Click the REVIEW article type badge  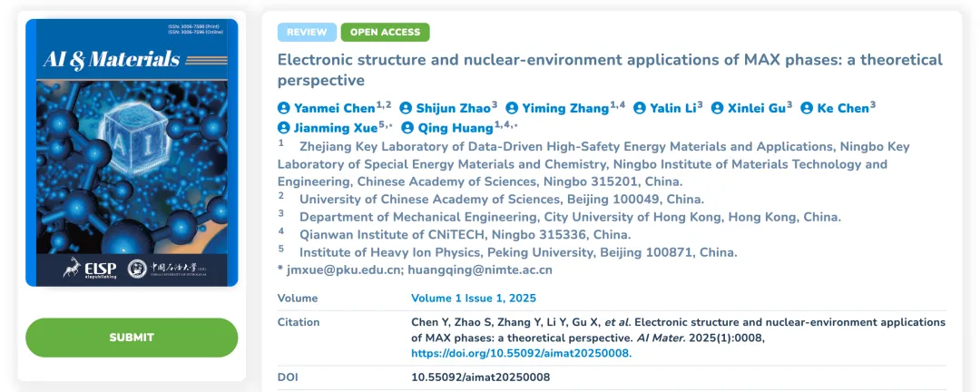tap(307, 33)
